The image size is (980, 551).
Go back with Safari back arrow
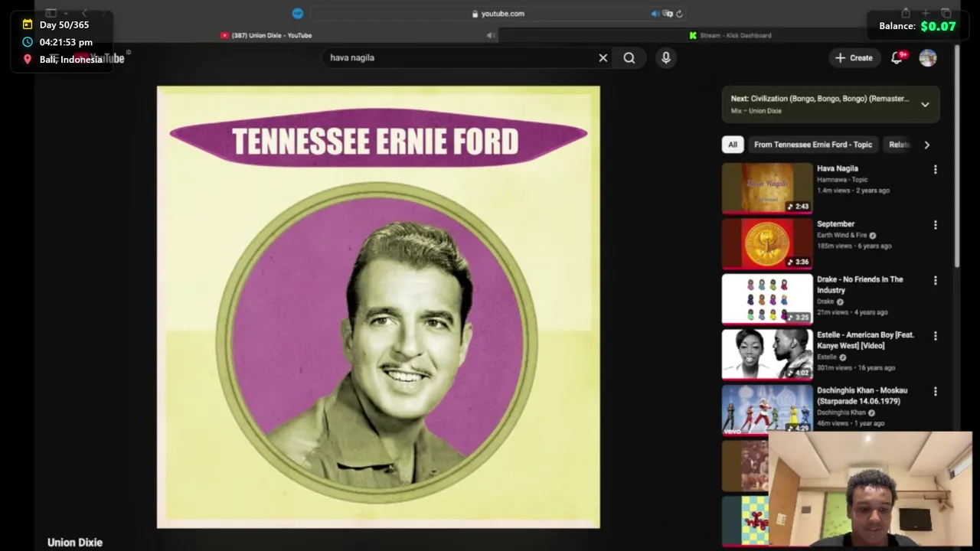[84, 13]
